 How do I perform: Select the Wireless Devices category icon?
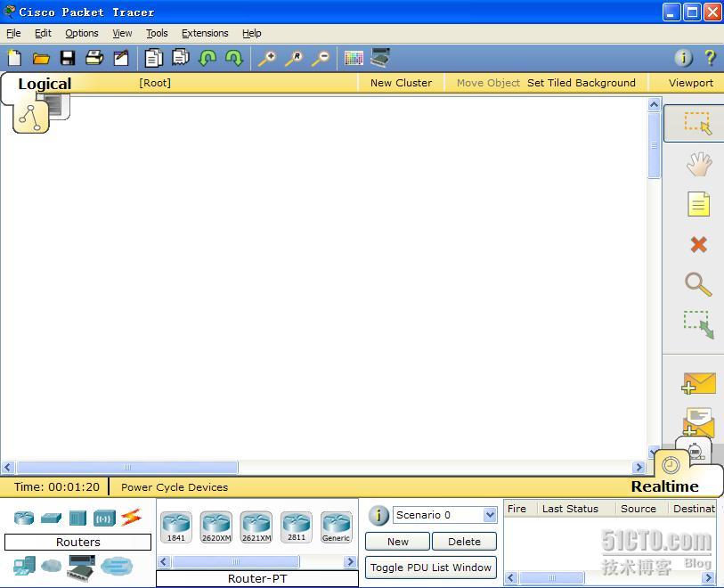(104, 519)
